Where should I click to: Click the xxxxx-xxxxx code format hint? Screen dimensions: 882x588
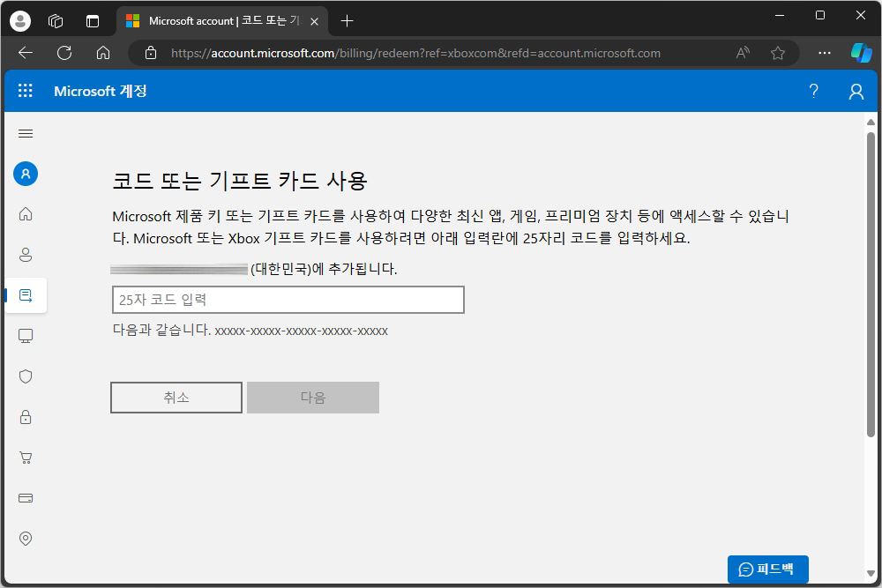(x=301, y=331)
